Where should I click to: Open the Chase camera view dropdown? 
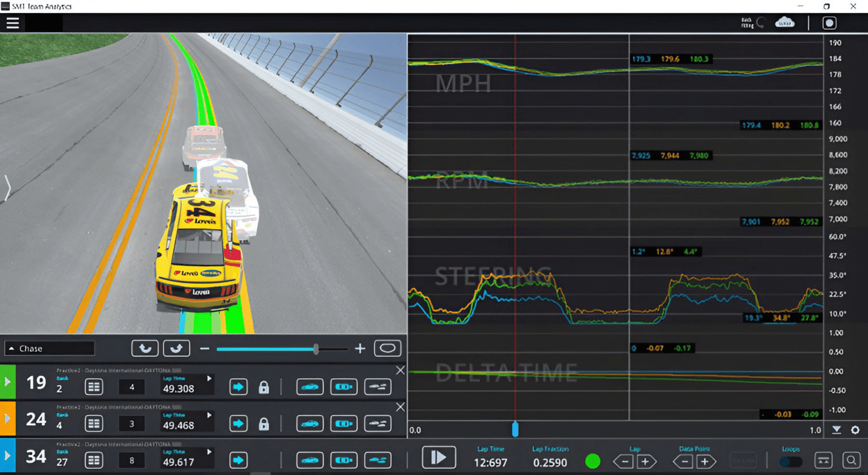coord(50,348)
